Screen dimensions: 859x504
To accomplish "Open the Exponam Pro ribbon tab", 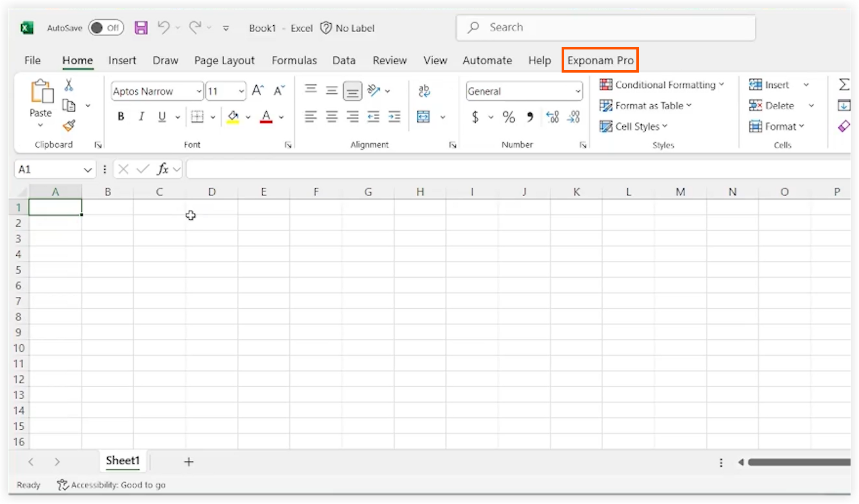I will (x=600, y=60).
